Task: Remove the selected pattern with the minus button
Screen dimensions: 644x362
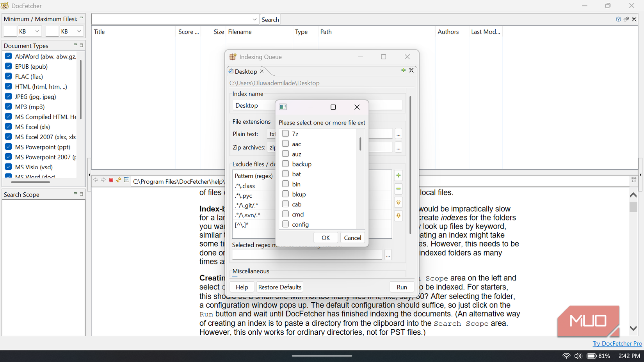Action: [x=398, y=189]
